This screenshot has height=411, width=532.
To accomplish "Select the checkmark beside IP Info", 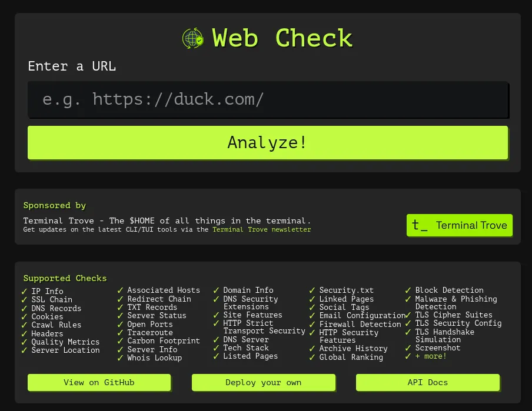I will [x=24, y=291].
